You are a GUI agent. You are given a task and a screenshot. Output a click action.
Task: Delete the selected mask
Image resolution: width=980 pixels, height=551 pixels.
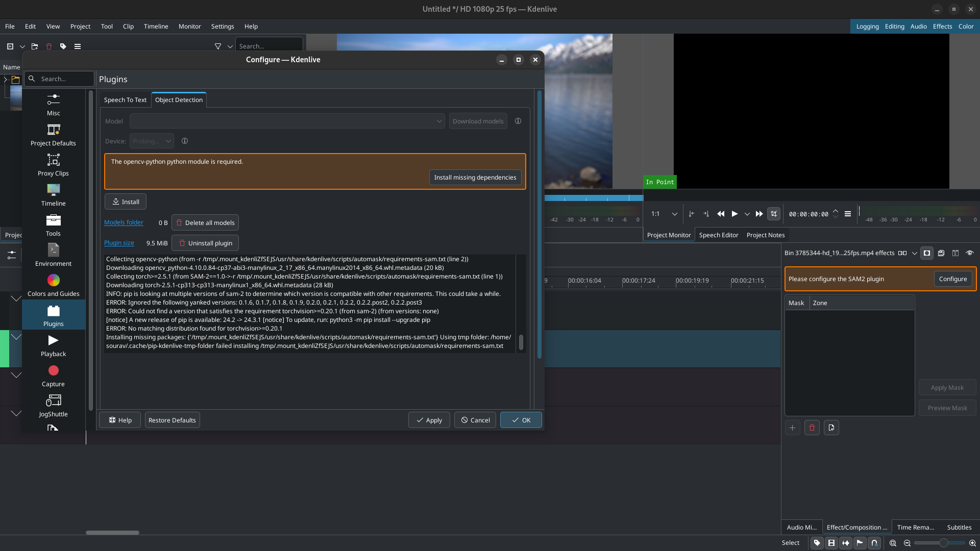pos(811,428)
